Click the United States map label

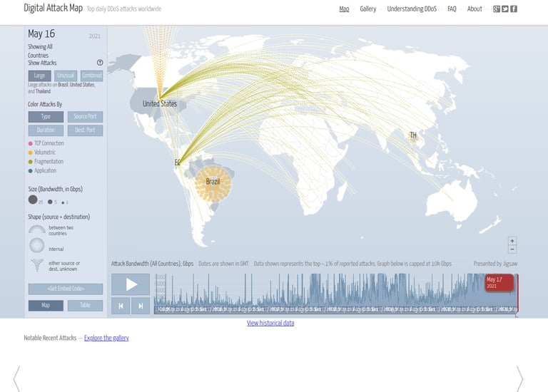click(160, 103)
